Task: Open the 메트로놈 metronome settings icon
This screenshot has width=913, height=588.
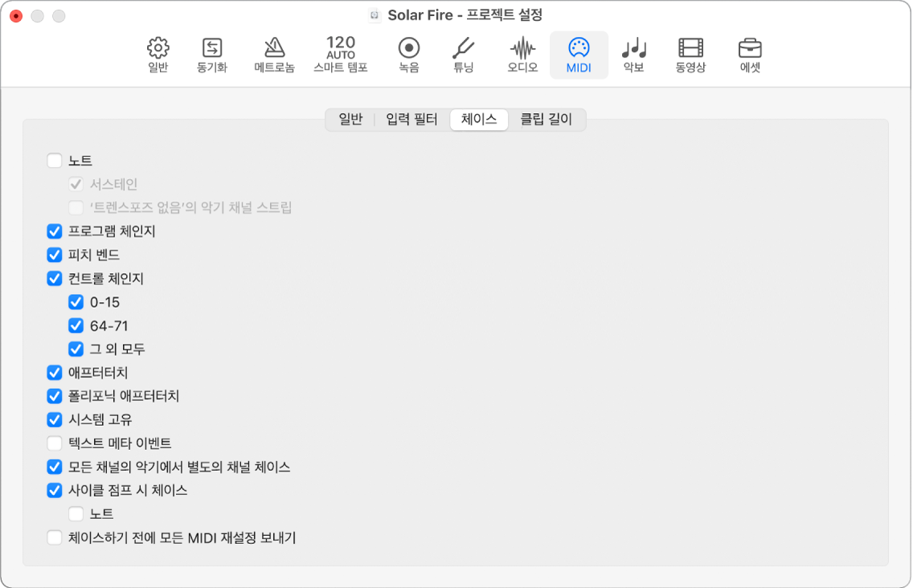Action: [x=274, y=55]
